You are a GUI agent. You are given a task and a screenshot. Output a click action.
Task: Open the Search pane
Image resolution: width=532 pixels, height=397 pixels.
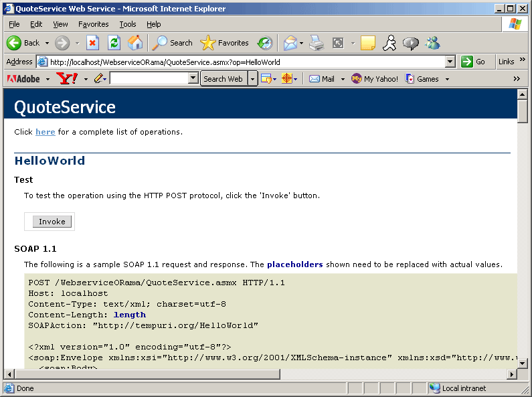pos(172,43)
